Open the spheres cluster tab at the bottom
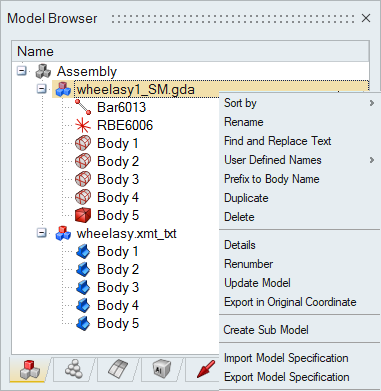This screenshot has width=381, height=391. pos(74,369)
